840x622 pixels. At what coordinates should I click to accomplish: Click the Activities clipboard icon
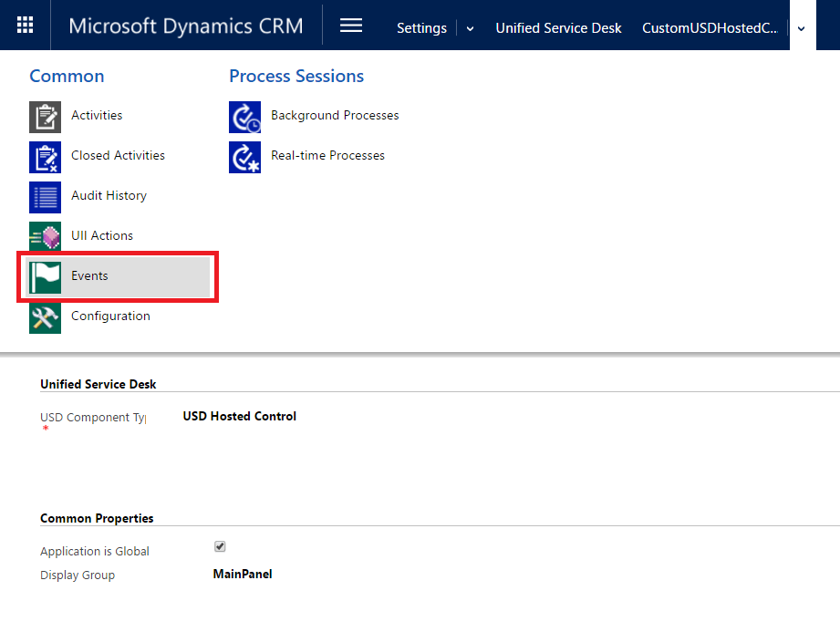click(x=45, y=116)
